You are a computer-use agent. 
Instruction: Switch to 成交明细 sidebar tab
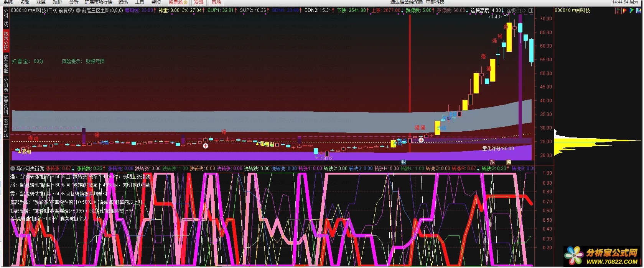(6, 64)
